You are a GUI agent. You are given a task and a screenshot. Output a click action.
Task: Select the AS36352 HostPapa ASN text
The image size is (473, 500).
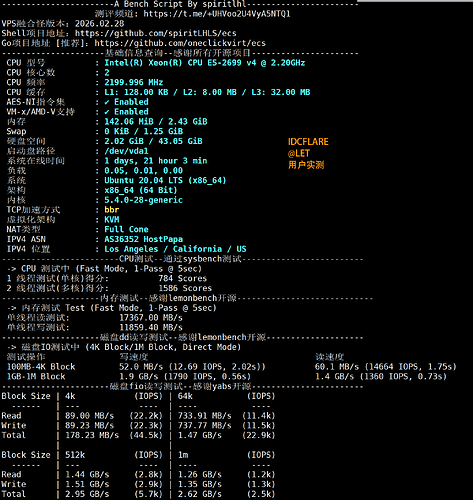coord(144,239)
